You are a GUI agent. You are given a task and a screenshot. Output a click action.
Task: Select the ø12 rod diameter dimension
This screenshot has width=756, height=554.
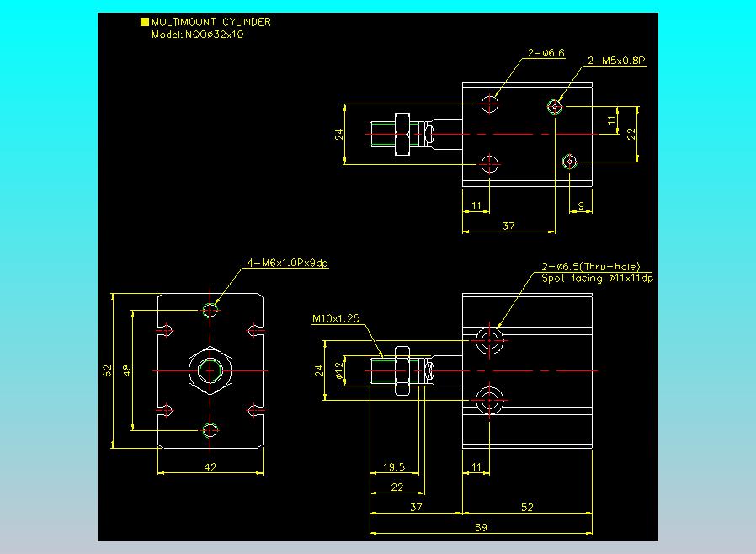tap(339, 371)
